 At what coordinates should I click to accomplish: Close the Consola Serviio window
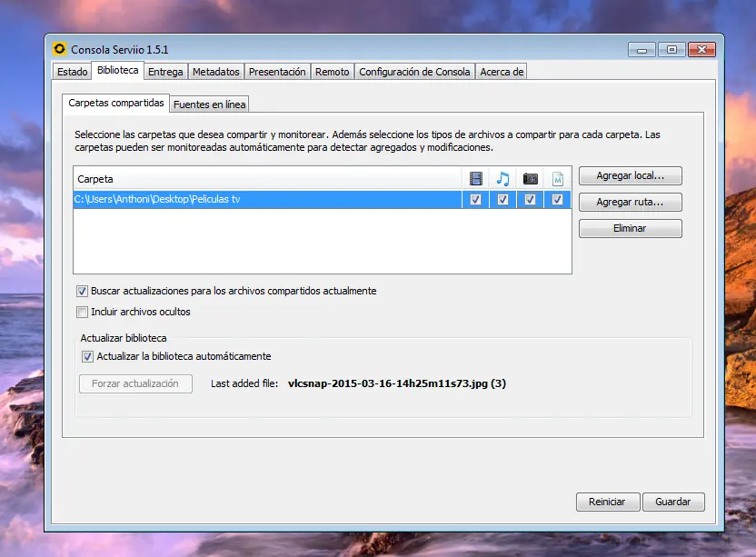coord(702,50)
